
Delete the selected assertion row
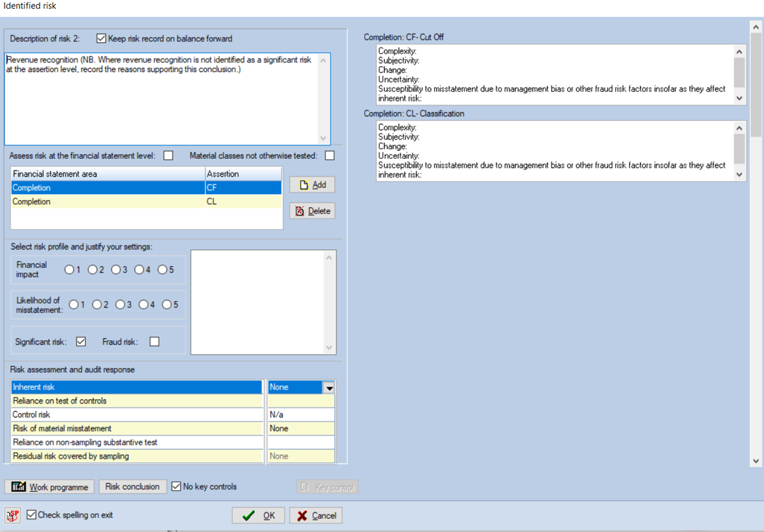coord(312,211)
